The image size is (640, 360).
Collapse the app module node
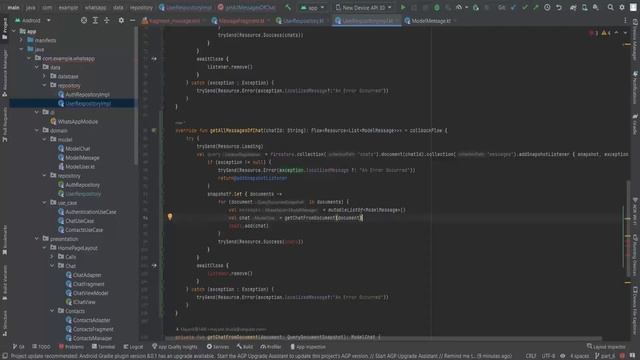pos(13,31)
